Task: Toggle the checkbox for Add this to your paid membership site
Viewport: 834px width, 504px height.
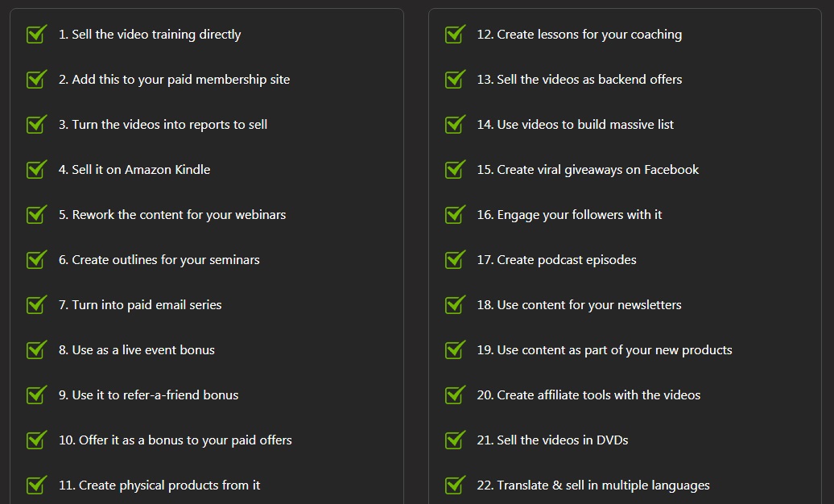Action: click(36, 80)
